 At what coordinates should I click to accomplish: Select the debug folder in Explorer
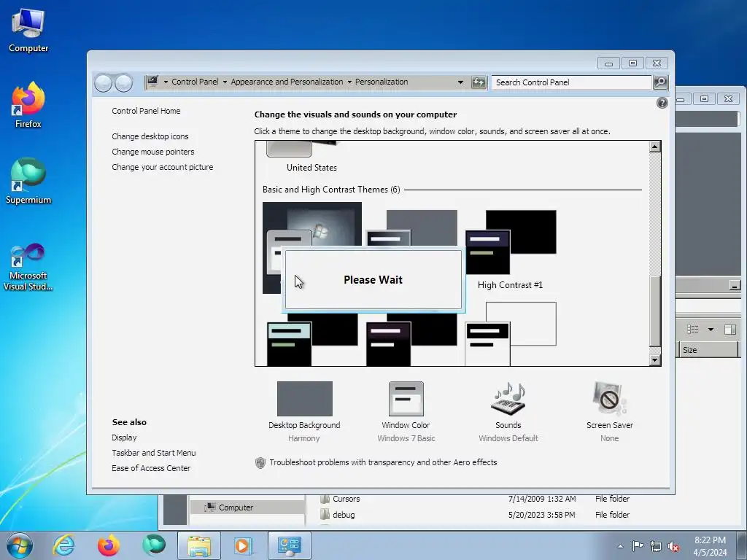[x=344, y=515]
